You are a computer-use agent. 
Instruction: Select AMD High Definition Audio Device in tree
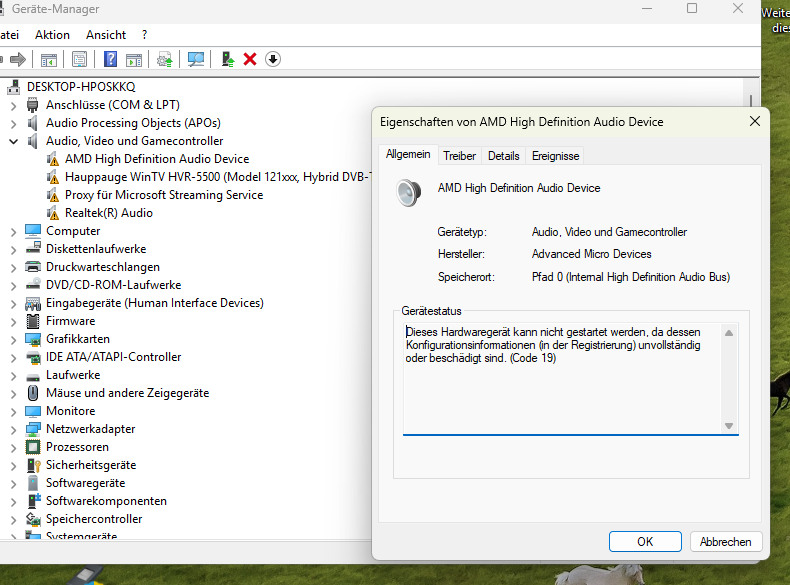[x=157, y=159]
